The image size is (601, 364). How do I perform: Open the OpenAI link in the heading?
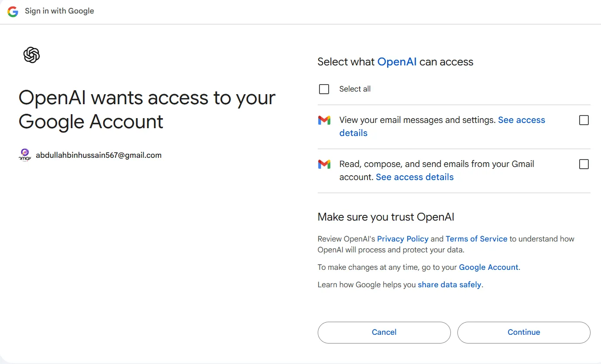point(397,62)
